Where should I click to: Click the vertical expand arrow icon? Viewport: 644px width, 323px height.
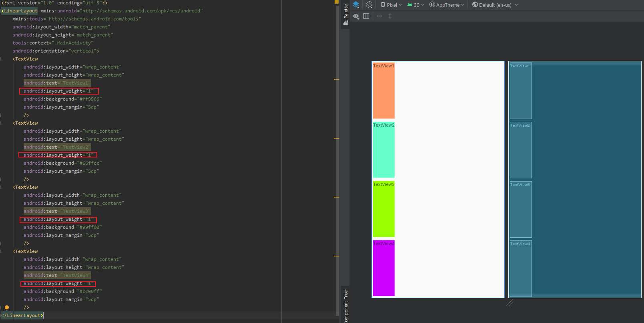[390, 16]
